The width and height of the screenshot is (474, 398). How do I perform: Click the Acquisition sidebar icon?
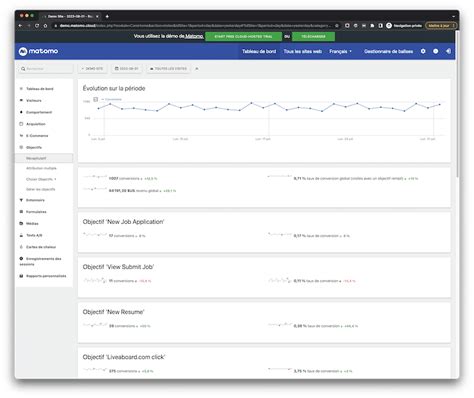click(21, 124)
